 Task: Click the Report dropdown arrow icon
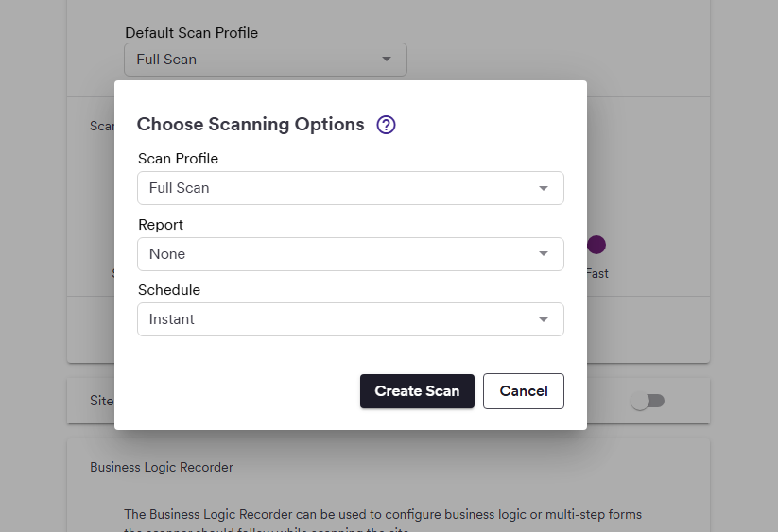544,254
